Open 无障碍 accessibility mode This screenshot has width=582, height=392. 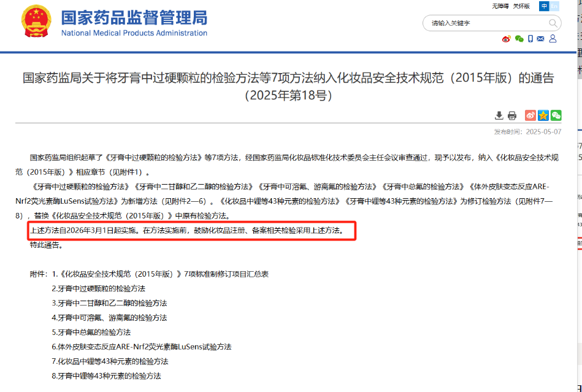pyautogui.click(x=500, y=6)
